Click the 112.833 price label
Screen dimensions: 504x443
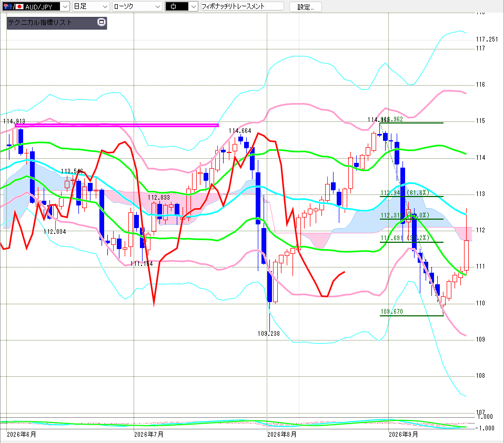pos(159,197)
